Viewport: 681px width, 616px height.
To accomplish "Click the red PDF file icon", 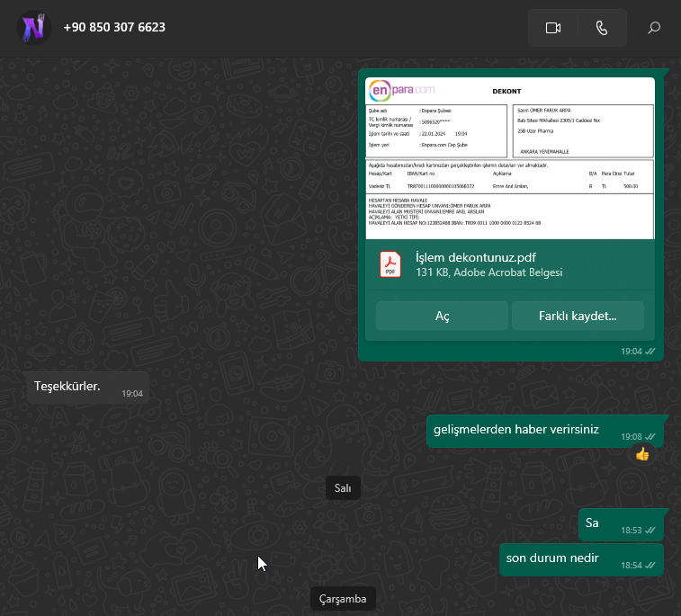I will click(390, 264).
